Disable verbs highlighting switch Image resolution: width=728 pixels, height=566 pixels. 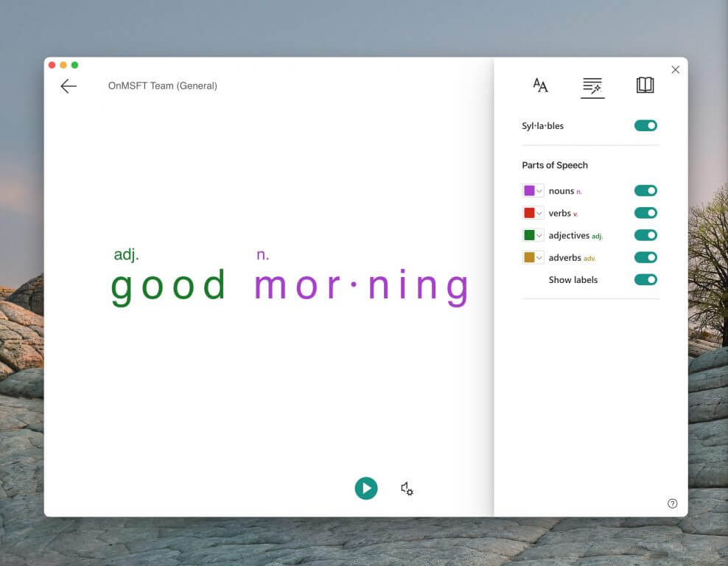(x=645, y=213)
